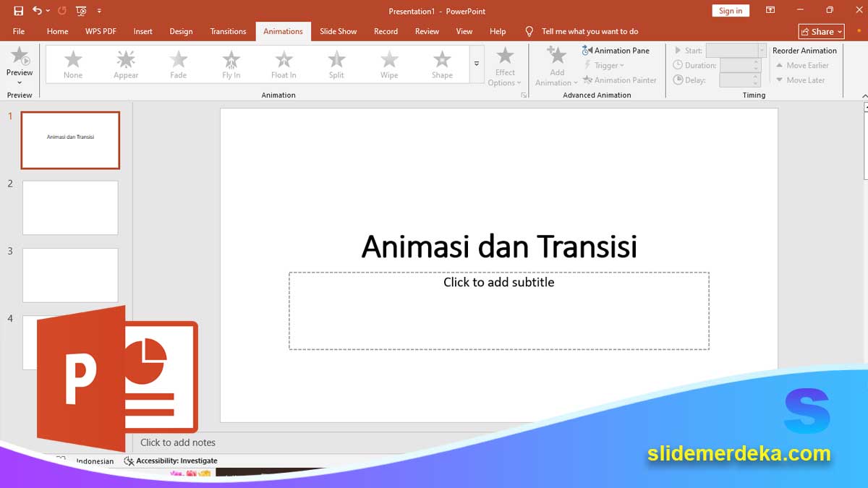
Task: Click Start From Beginning slideshow icon
Action: (81, 11)
